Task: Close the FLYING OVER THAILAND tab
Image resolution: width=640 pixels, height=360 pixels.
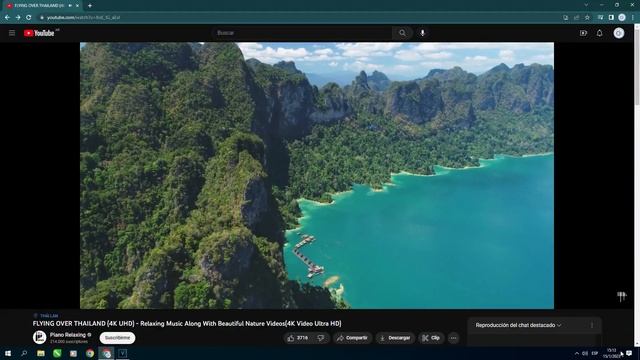Action: (x=78, y=6)
